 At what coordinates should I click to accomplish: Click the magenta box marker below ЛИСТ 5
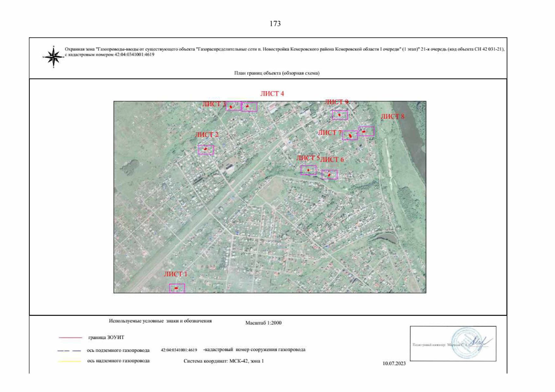pos(308,170)
